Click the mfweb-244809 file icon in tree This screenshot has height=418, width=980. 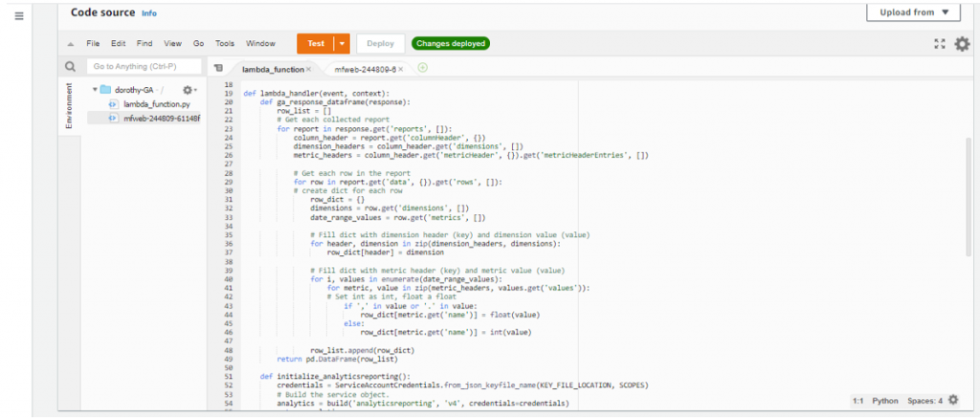pos(113,118)
